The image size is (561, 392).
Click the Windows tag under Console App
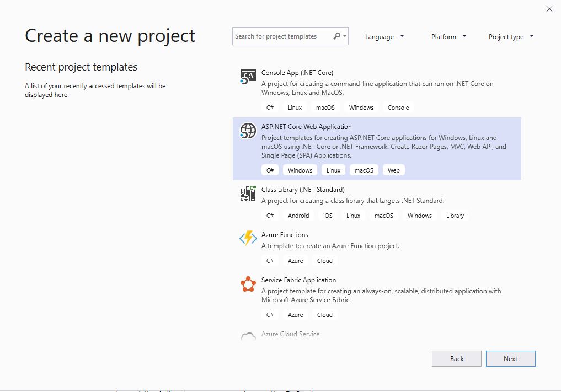(361, 108)
